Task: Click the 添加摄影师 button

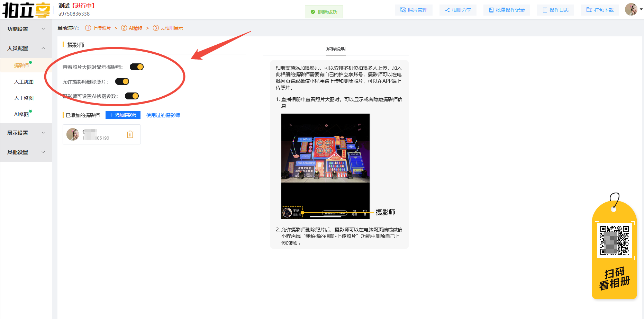Action: click(123, 115)
